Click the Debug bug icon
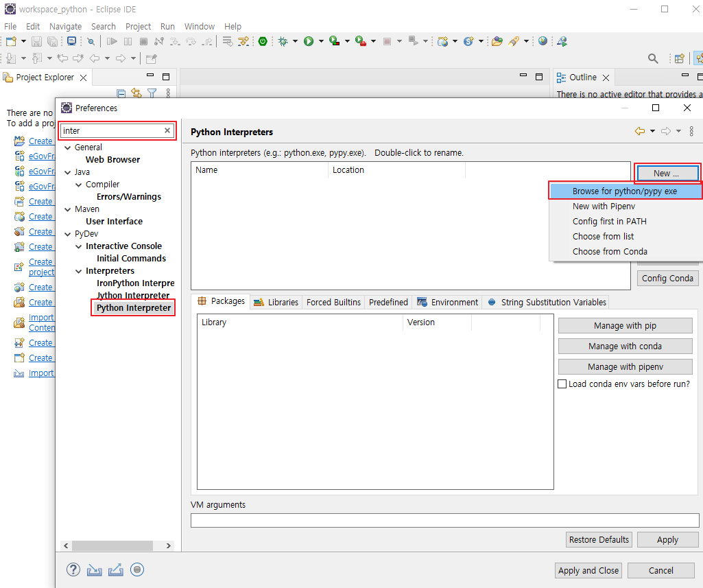Image resolution: width=703 pixels, height=588 pixels. (x=283, y=41)
